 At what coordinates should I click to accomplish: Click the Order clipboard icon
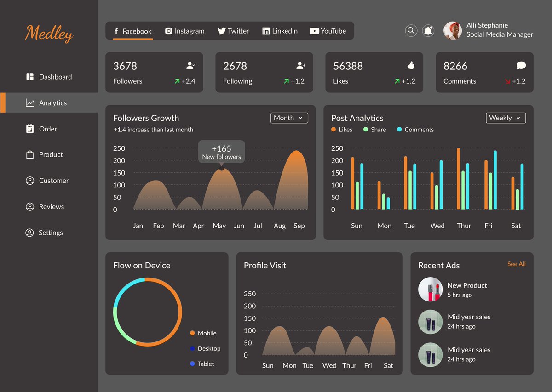30,129
